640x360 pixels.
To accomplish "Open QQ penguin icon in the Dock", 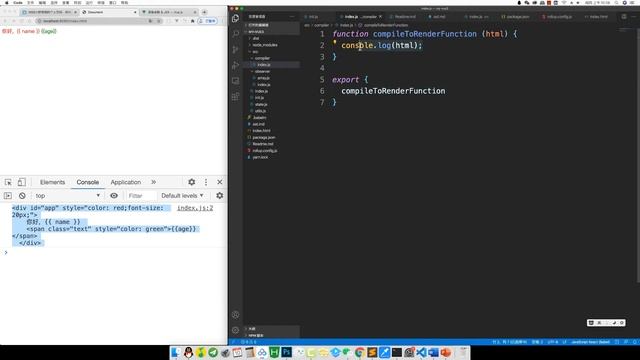I will 188,352.
